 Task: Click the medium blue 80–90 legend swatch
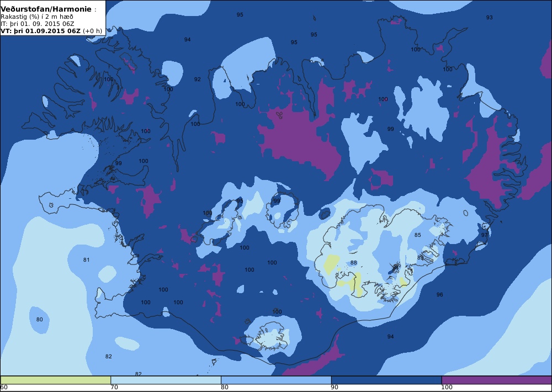(276, 380)
